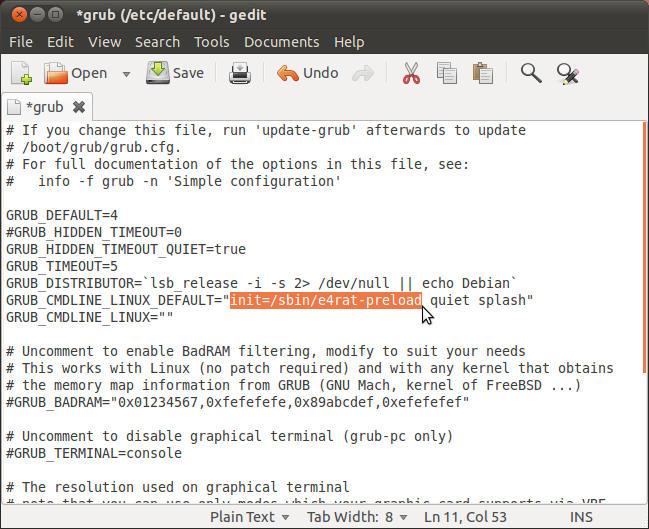
Task: Click the #GRUB_HIDDEN_TIMEOUT=0 line
Action: (94, 232)
